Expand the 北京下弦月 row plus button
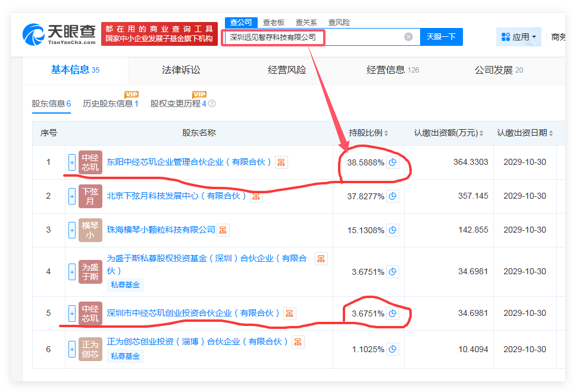 tap(72, 196)
